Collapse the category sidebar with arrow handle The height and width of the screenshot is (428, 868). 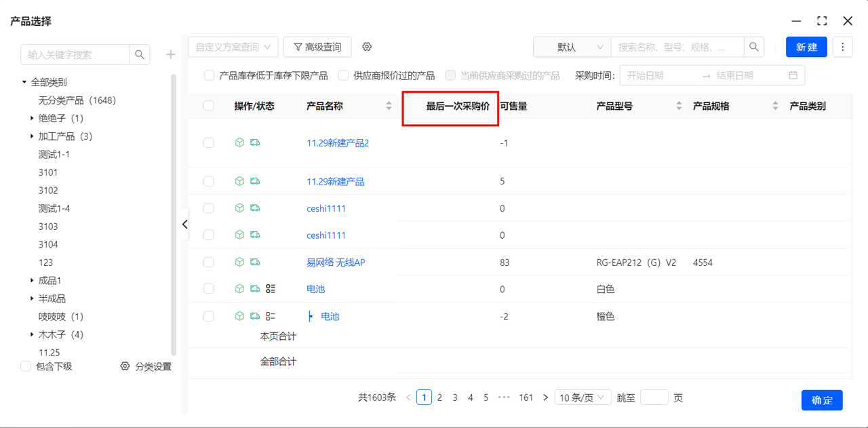point(185,225)
